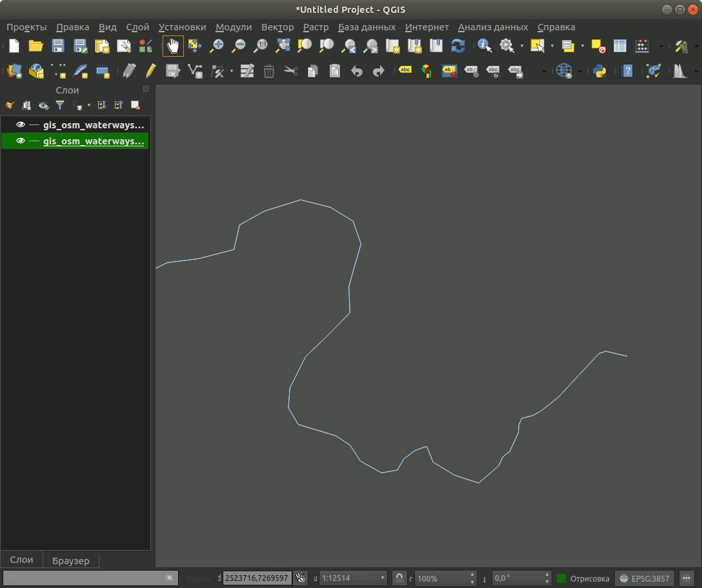Open the map scale dropdown
The height and width of the screenshot is (588, 702).
coord(383,578)
